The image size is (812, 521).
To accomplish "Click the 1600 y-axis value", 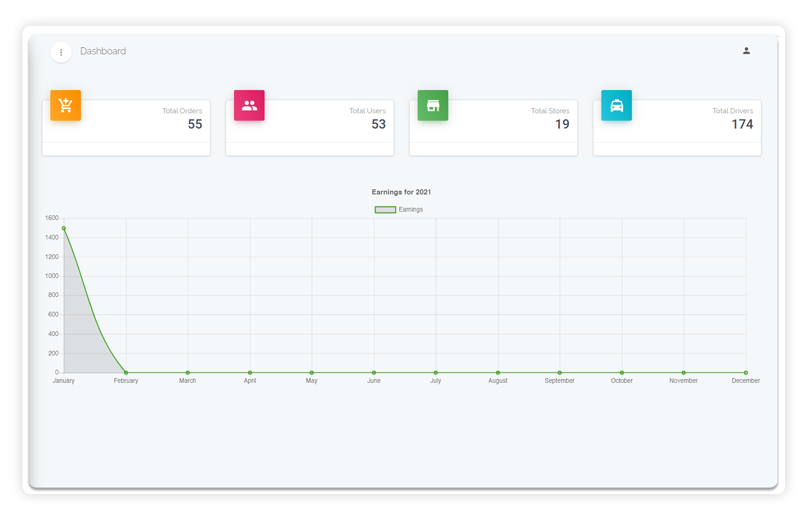I will coord(52,218).
